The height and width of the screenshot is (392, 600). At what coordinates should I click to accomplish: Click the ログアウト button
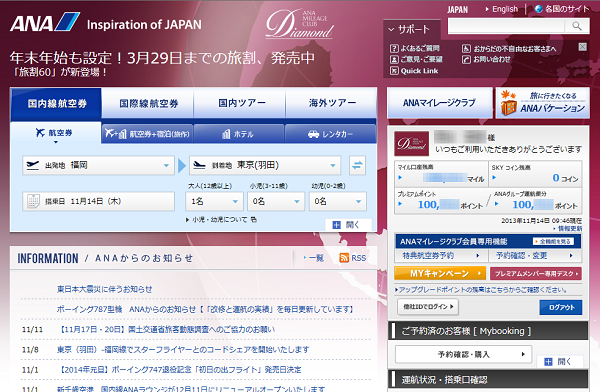pyautogui.click(x=561, y=307)
